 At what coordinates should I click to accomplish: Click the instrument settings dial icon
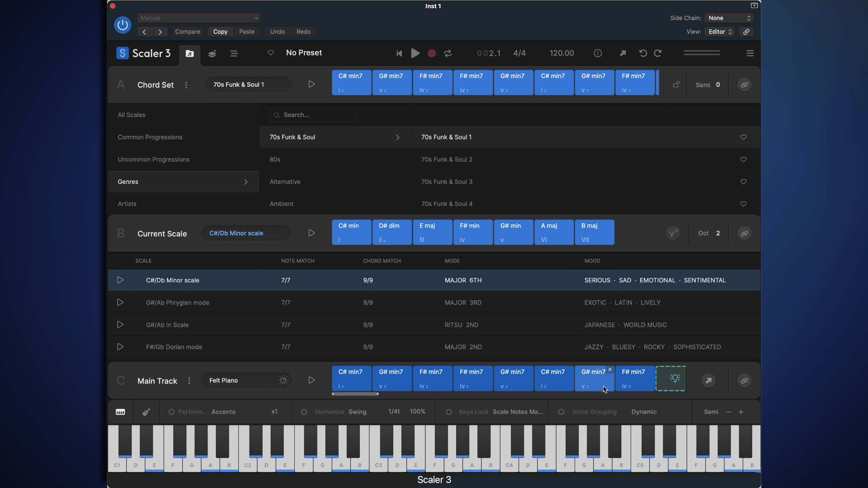pos(283,380)
